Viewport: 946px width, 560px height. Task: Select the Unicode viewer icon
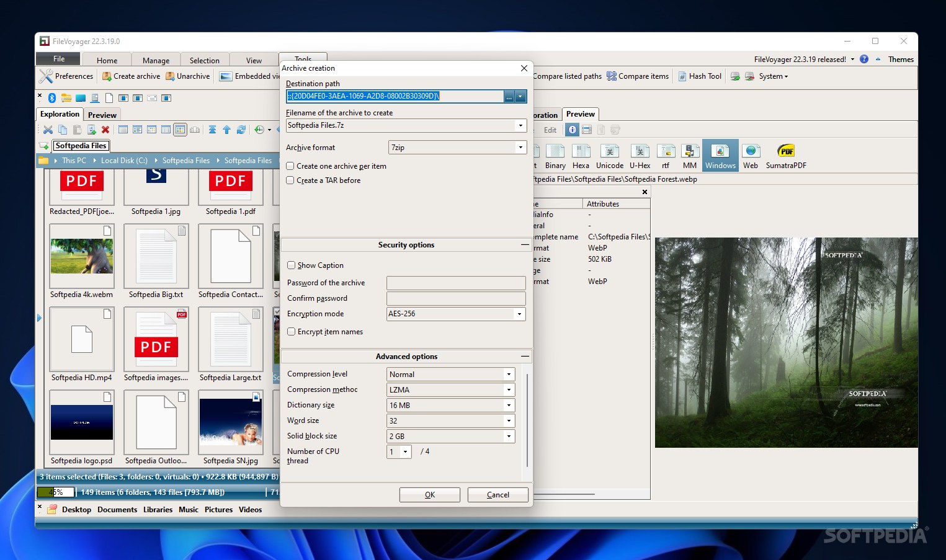point(610,156)
